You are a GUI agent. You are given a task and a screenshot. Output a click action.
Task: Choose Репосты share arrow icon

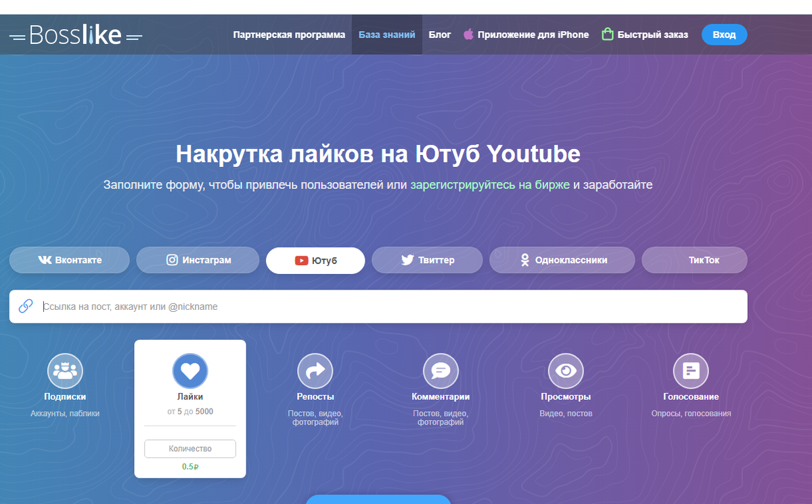pyautogui.click(x=315, y=371)
